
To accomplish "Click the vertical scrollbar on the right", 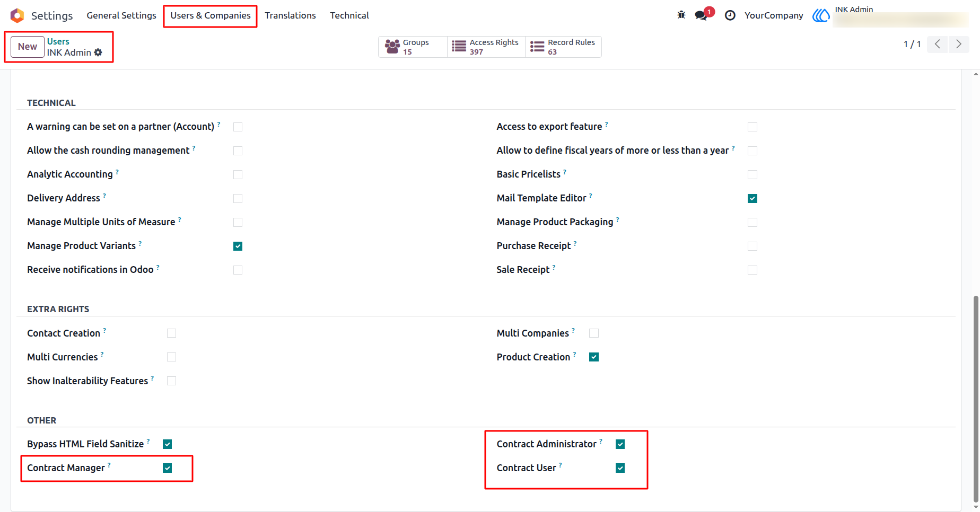I will pos(976,398).
